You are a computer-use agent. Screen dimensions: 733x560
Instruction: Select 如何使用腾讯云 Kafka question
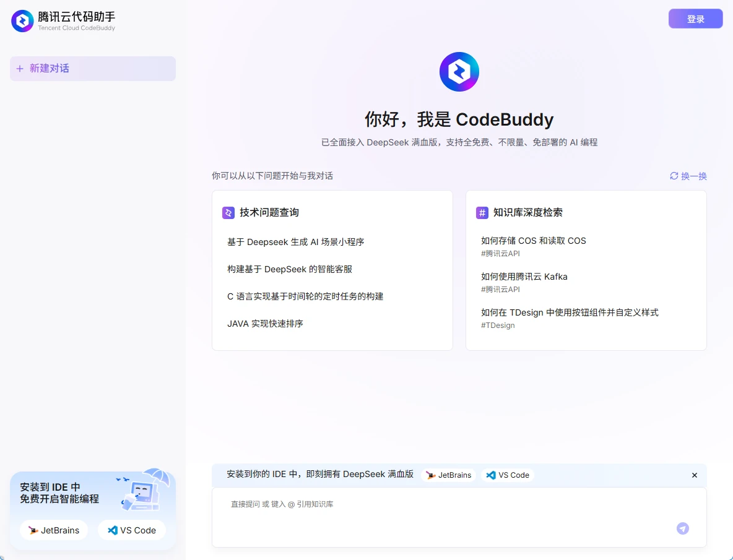(524, 277)
